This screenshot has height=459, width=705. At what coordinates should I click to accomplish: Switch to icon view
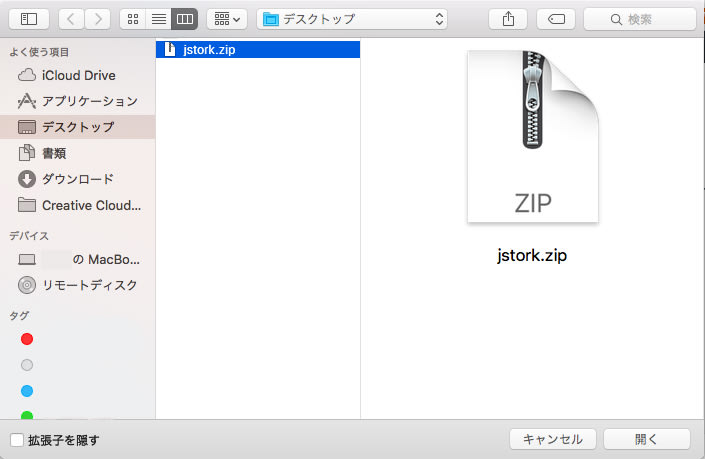point(133,19)
